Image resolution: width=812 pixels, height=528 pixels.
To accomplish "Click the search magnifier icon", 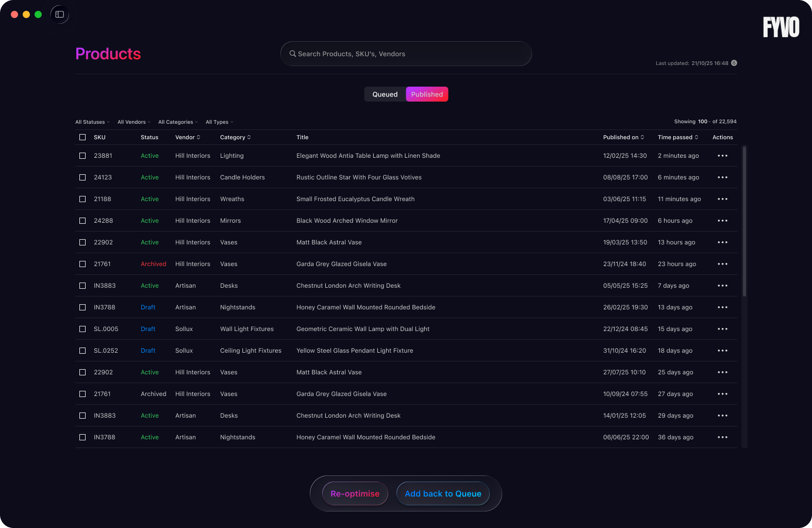I will tap(292, 54).
